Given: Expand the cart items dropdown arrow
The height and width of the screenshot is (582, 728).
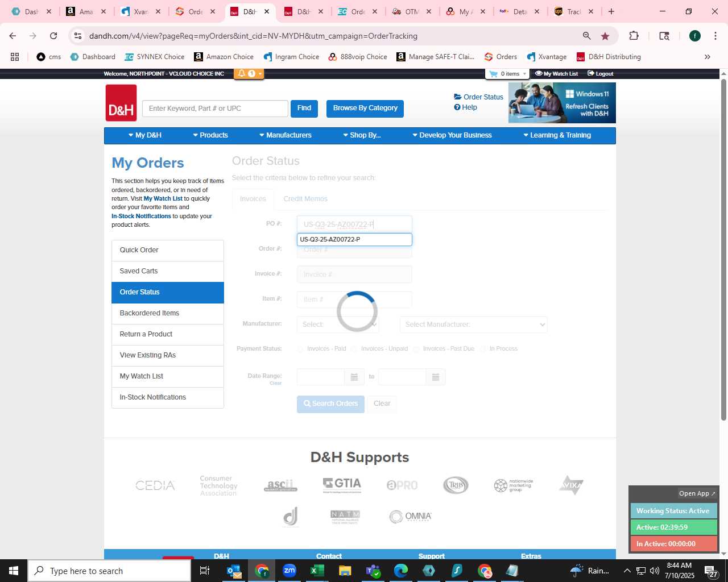Looking at the screenshot, I should [524, 74].
